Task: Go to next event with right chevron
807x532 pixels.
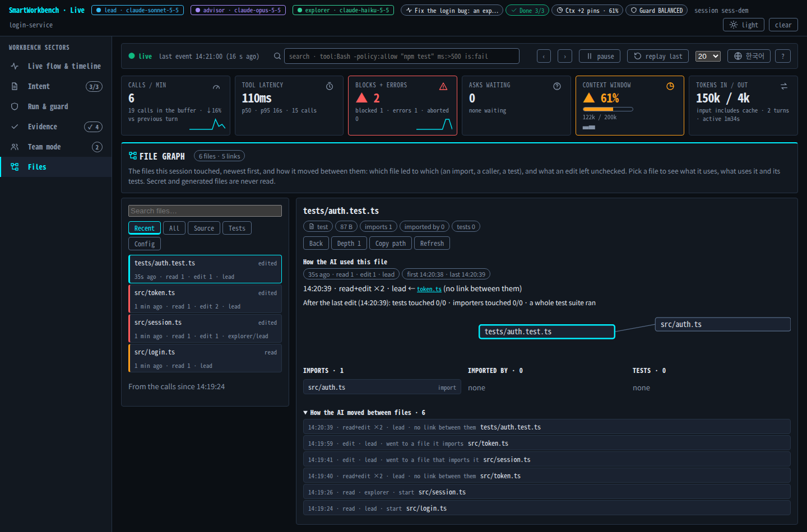Action: click(565, 56)
